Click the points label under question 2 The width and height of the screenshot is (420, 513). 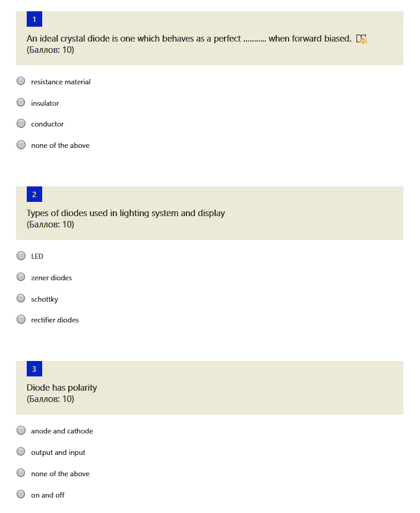(x=50, y=224)
